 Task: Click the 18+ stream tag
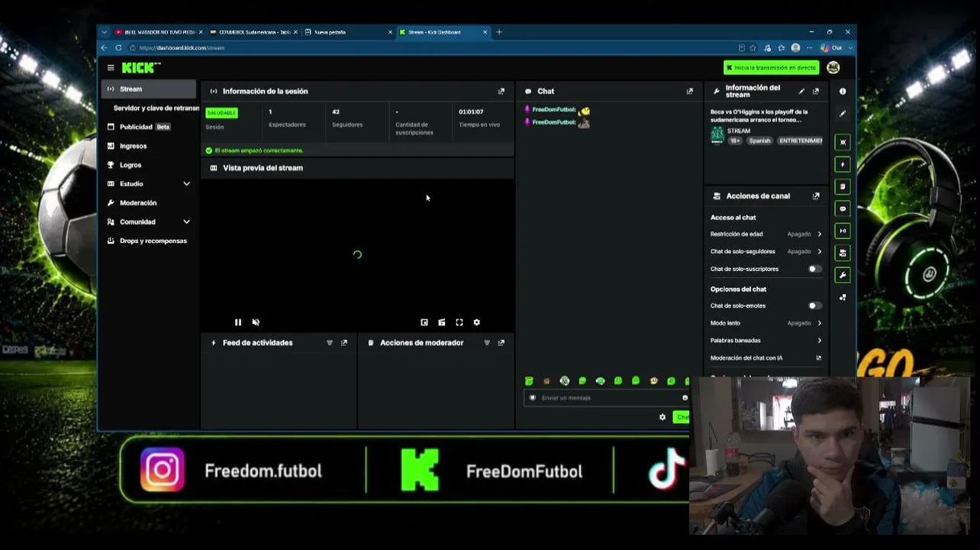(735, 141)
